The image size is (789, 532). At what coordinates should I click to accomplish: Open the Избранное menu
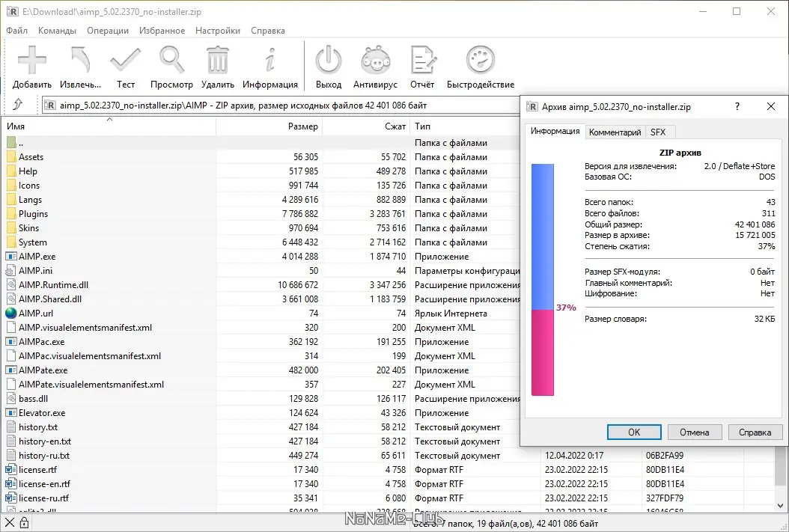(x=162, y=31)
